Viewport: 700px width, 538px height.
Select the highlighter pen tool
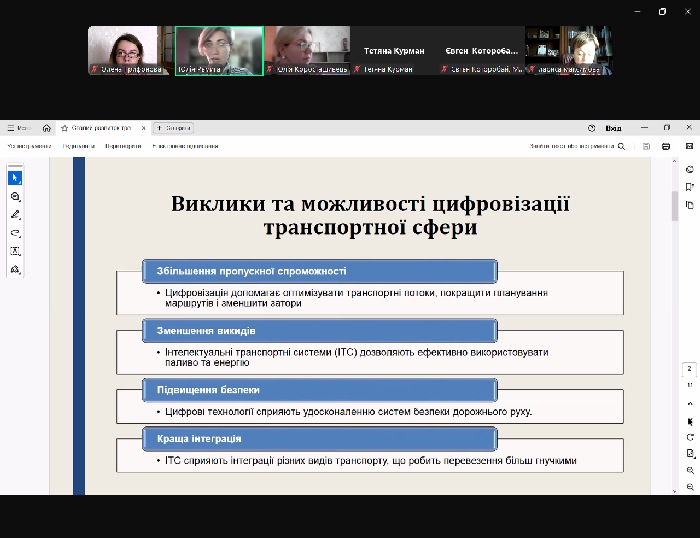(x=15, y=214)
